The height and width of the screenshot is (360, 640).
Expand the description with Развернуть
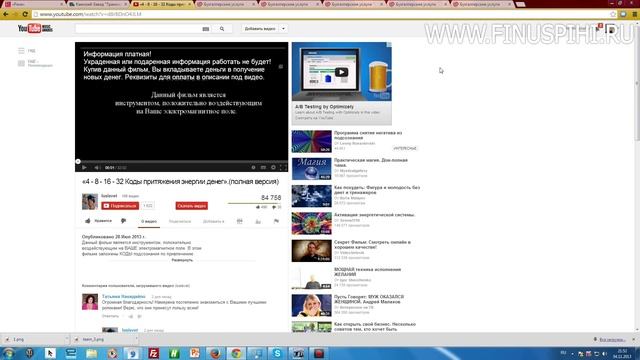coord(182,260)
